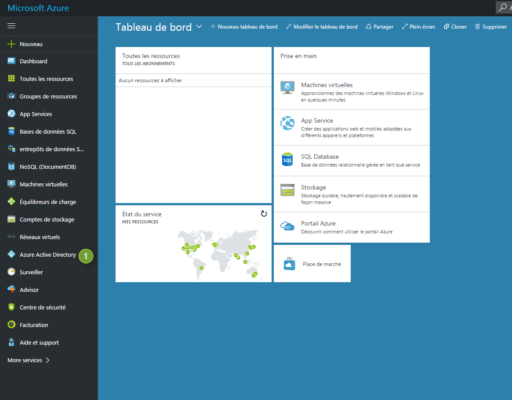Open NoSQL (DocumentDB) entry text
The width and height of the screenshot is (512, 400).
(x=48, y=167)
